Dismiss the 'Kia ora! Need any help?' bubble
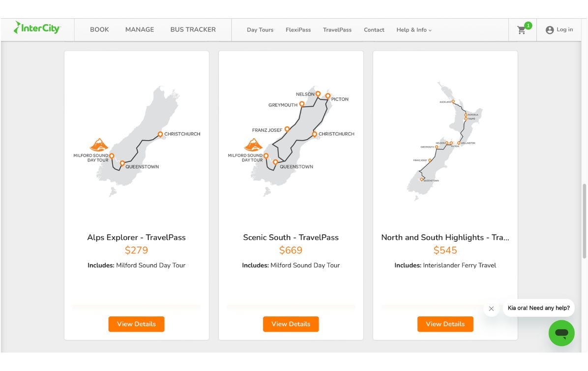 pyautogui.click(x=491, y=309)
